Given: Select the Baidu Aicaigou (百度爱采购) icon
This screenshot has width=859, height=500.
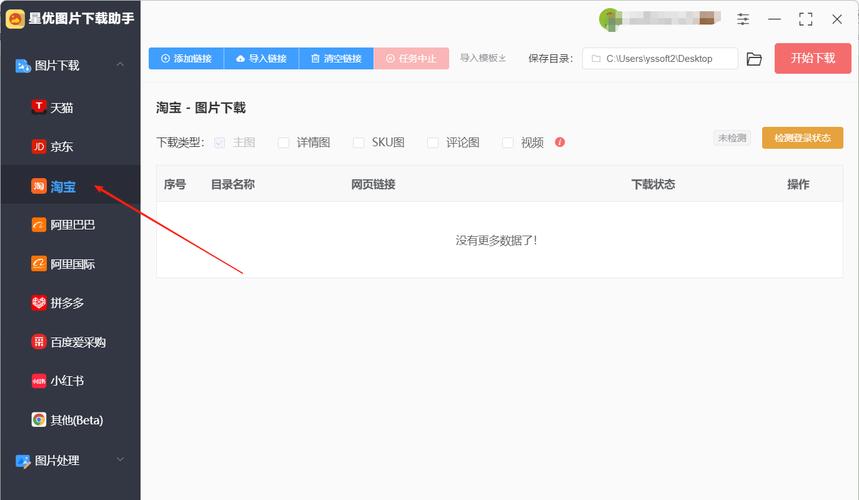Looking at the screenshot, I should point(39,342).
